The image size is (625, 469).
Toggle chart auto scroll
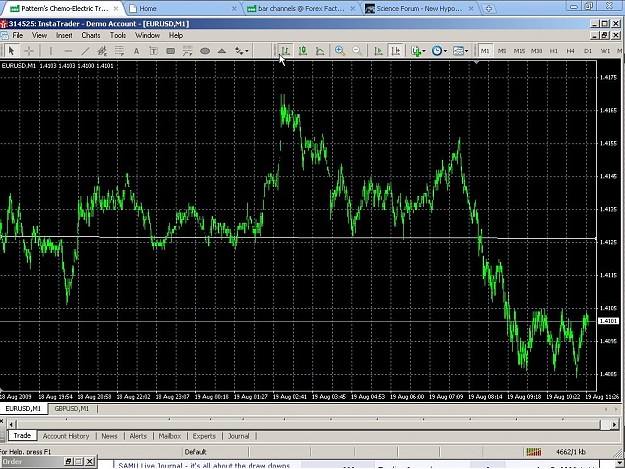click(x=378, y=51)
